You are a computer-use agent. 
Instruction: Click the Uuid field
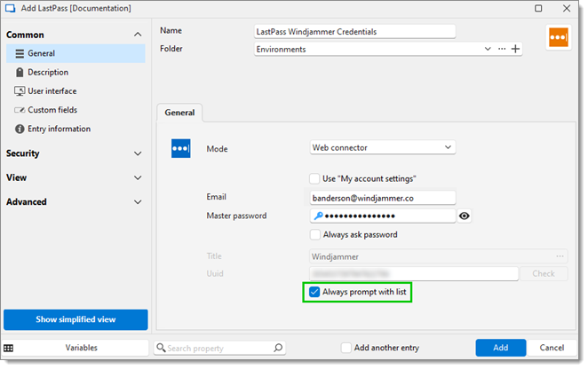[x=414, y=273]
